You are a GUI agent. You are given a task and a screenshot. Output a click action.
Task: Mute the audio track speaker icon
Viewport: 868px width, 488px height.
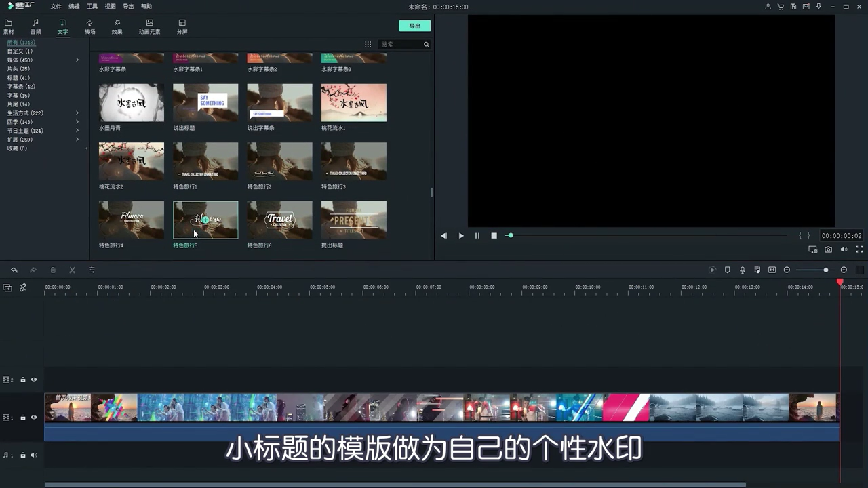[x=33, y=455]
